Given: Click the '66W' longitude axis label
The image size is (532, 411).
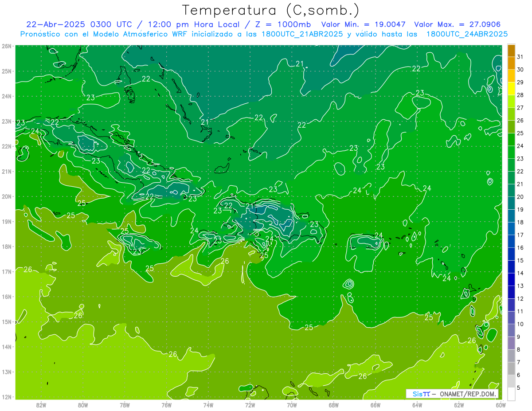Looking at the screenshot, I should tap(376, 405).
